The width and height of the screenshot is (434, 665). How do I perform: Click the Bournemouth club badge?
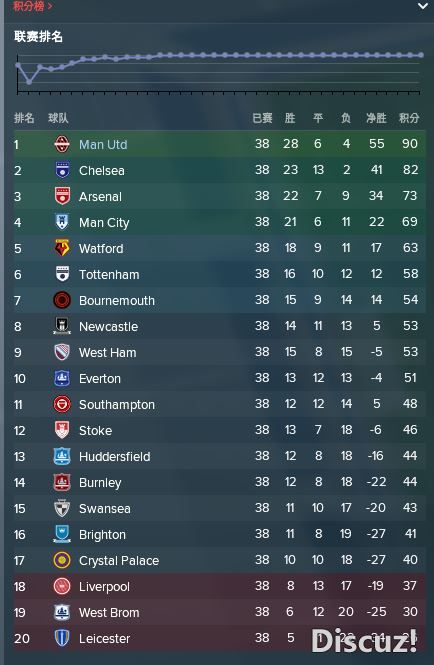62,300
